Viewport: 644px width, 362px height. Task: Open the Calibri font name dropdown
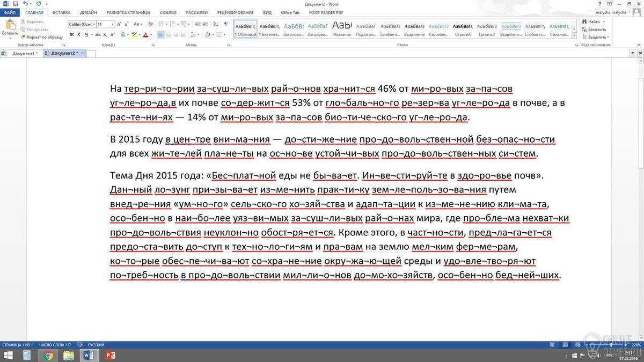pyautogui.click(x=93, y=24)
